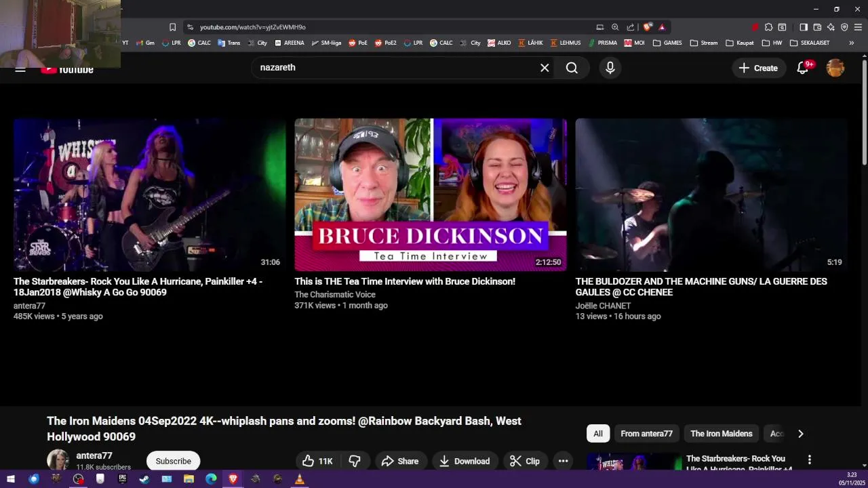Open Epic Games launcher from taskbar

tap(122, 479)
